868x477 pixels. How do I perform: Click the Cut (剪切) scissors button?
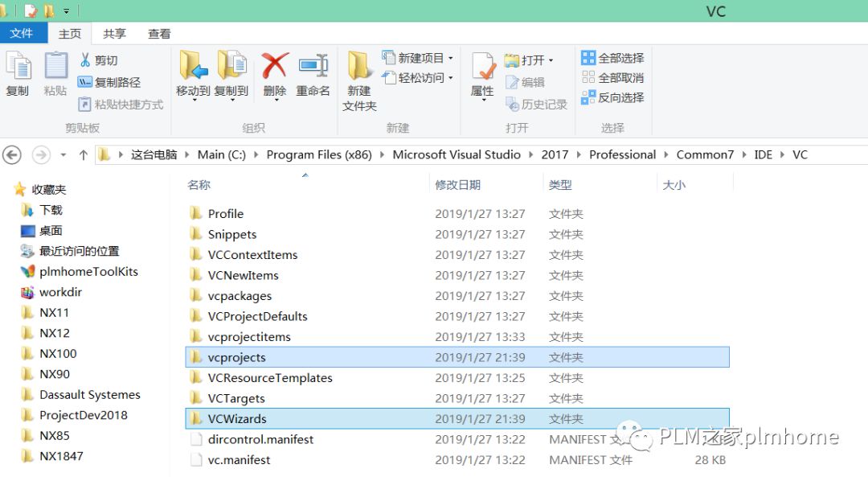[x=99, y=60]
